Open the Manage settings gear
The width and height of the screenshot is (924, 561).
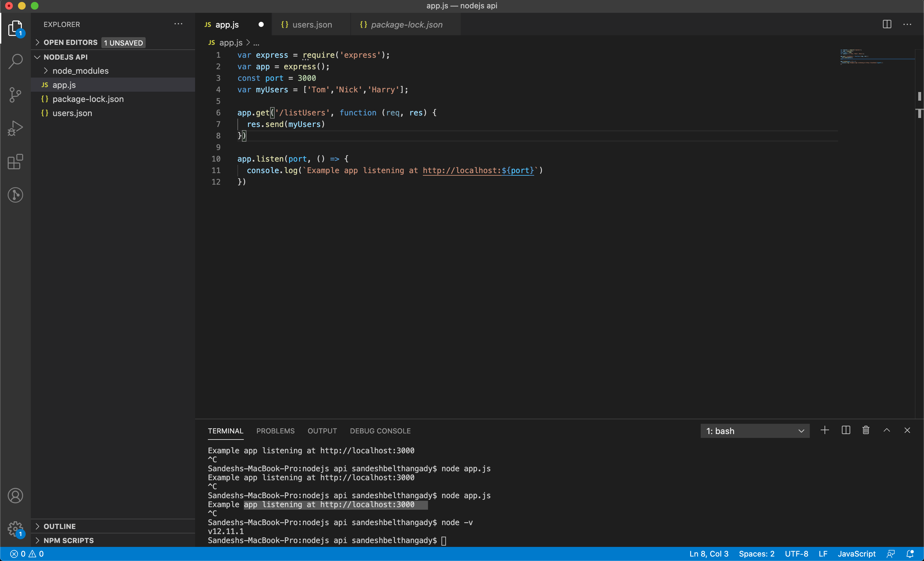point(15,529)
